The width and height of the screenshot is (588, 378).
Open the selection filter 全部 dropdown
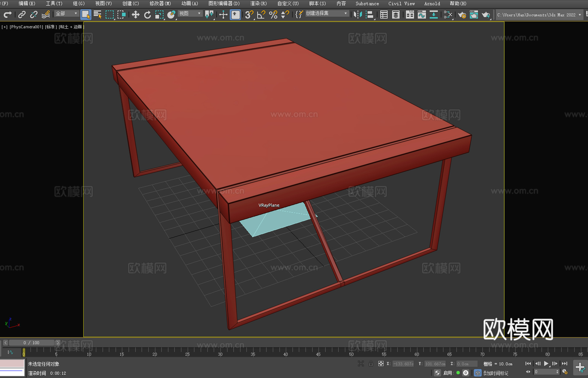point(67,13)
